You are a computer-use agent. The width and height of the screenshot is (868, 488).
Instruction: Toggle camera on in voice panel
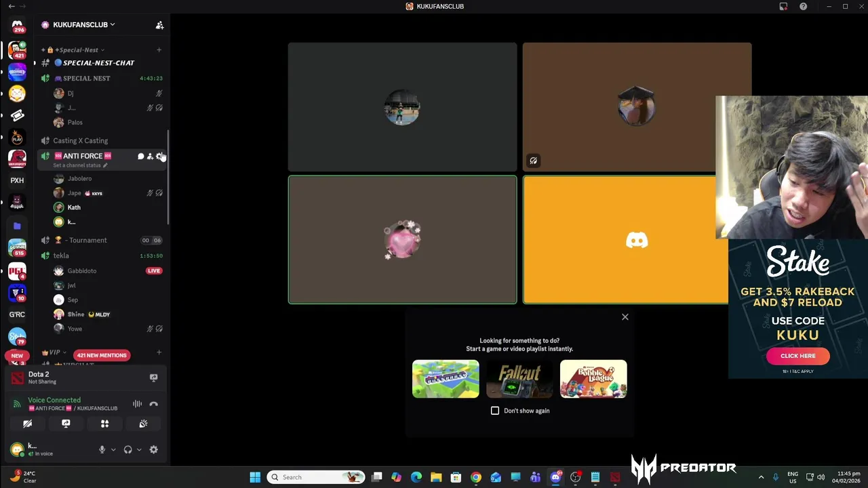coord(27,424)
